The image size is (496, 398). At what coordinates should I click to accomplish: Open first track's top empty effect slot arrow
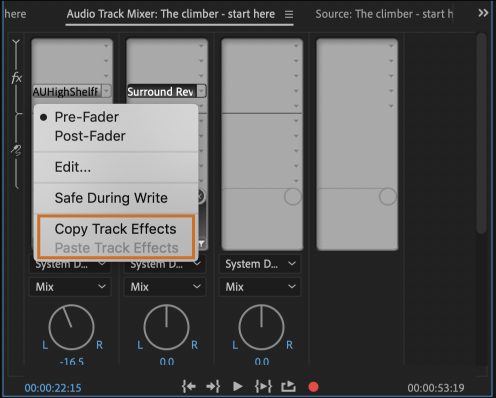[106, 46]
